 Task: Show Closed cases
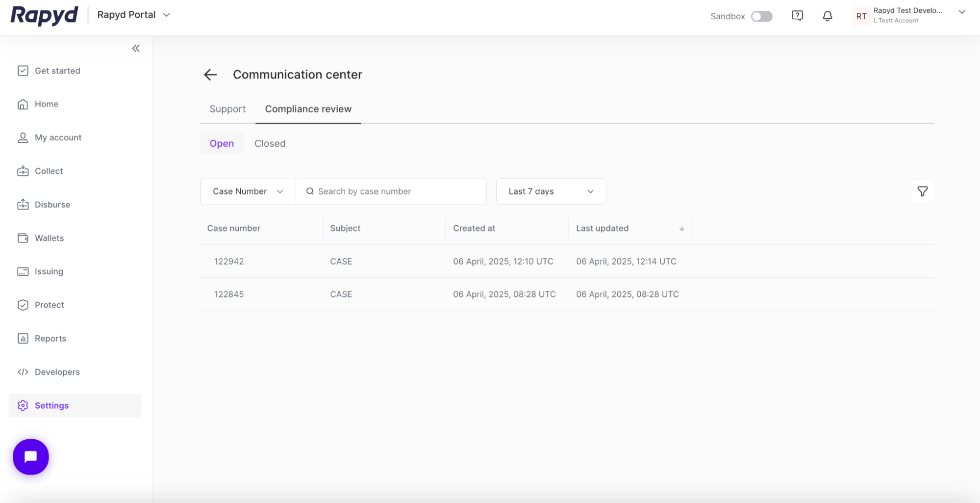tap(270, 143)
